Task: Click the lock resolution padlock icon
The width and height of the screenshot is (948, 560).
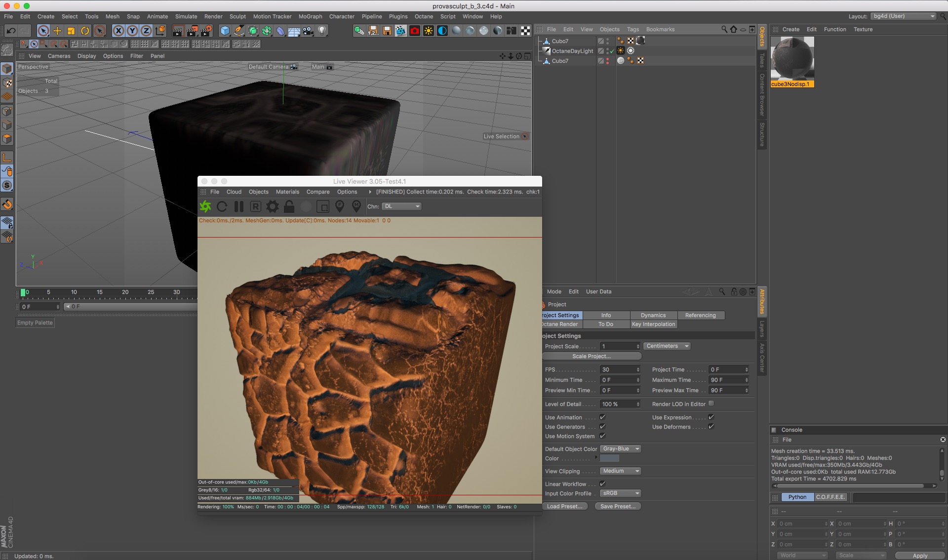Action: [x=289, y=206]
